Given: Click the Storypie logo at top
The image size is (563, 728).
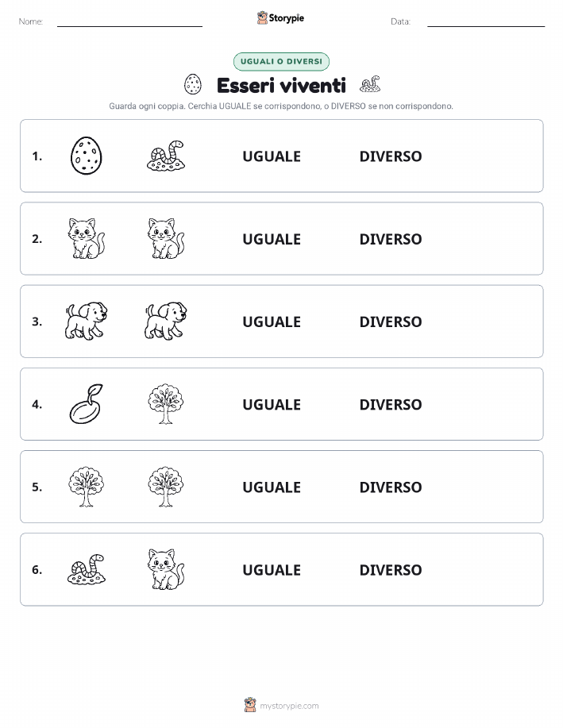Looking at the screenshot, I should (x=280, y=17).
